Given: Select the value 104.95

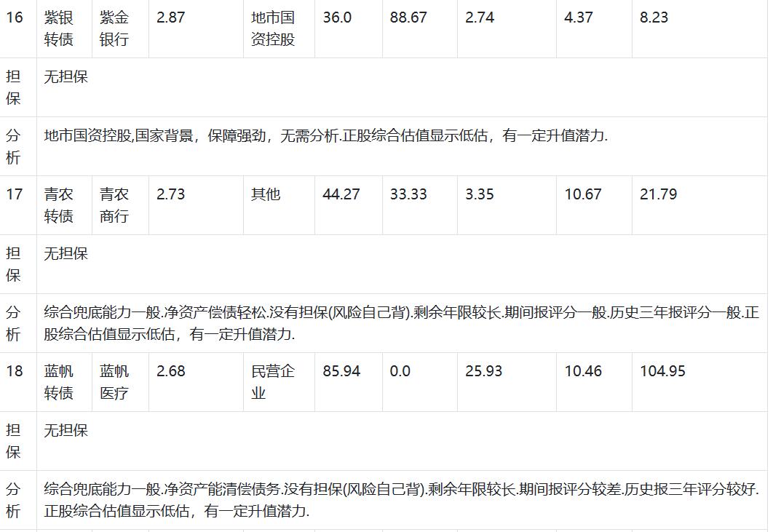Looking at the screenshot, I should [x=662, y=371].
